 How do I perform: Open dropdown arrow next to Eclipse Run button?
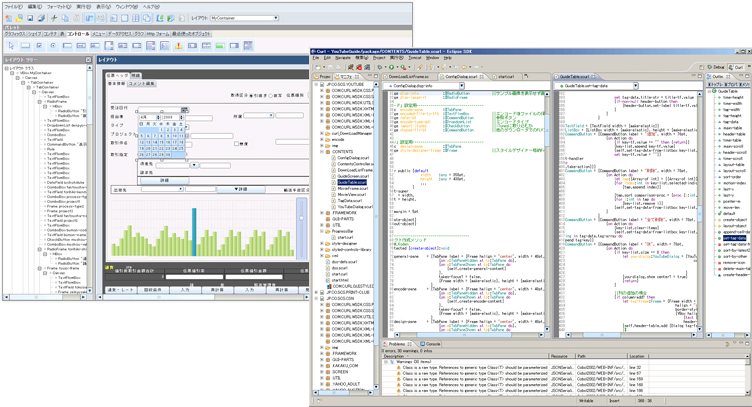click(x=397, y=67)
